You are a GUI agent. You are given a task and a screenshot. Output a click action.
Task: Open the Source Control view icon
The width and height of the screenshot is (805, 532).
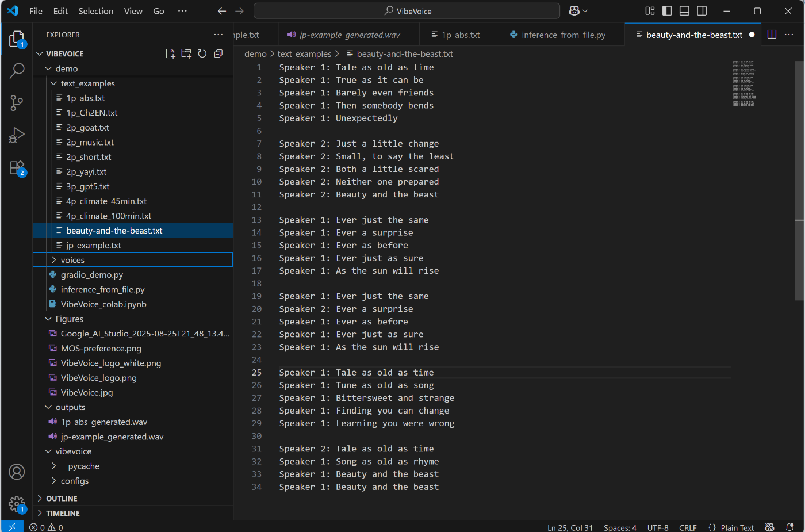[x=17, y=103]
